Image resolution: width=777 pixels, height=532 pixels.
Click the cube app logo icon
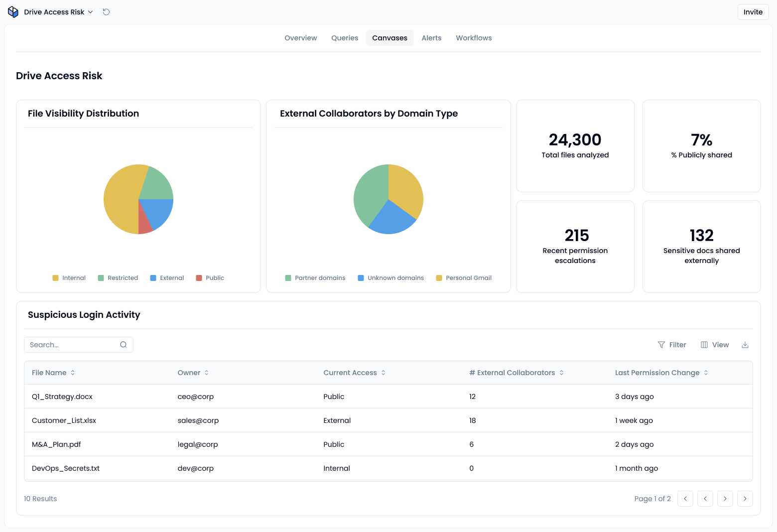coord(13,12)
